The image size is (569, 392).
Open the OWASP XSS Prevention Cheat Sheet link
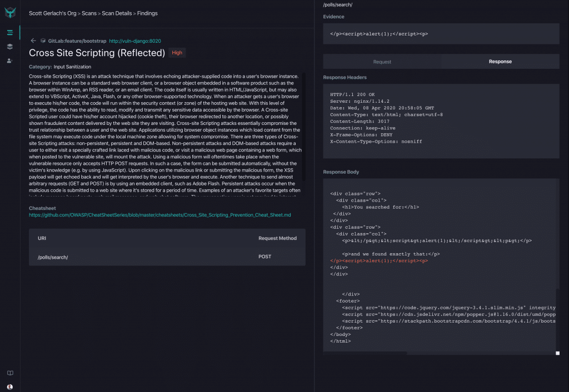159,215
